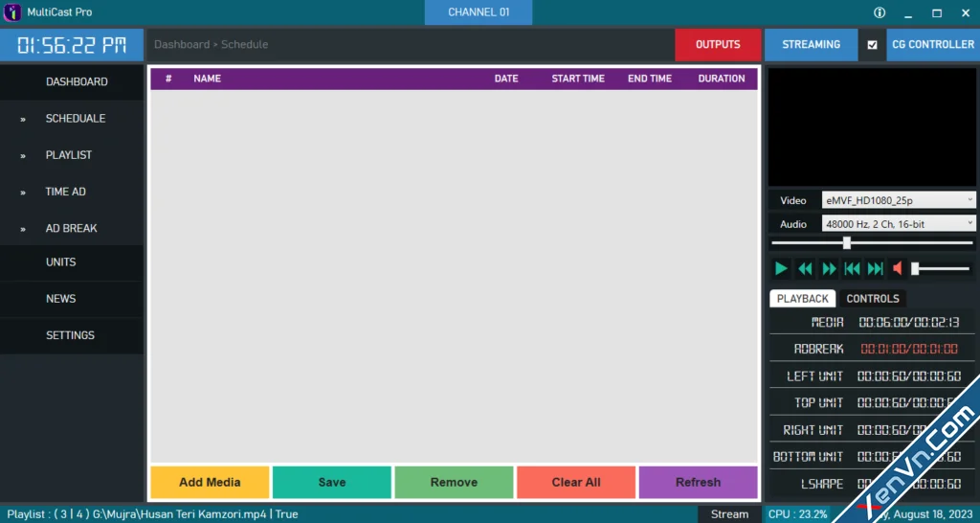The image size is (980, 523).
Task: Select the CHANNEL 01 tab
Action: (479, 12)
